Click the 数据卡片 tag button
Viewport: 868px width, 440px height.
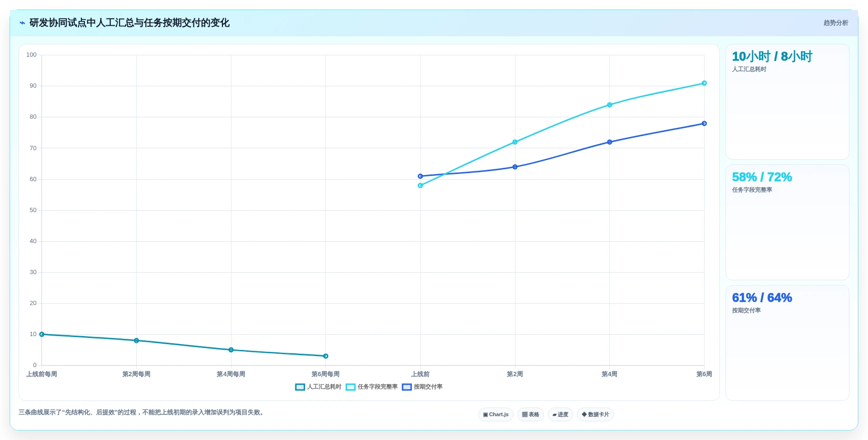click(595, 415)
